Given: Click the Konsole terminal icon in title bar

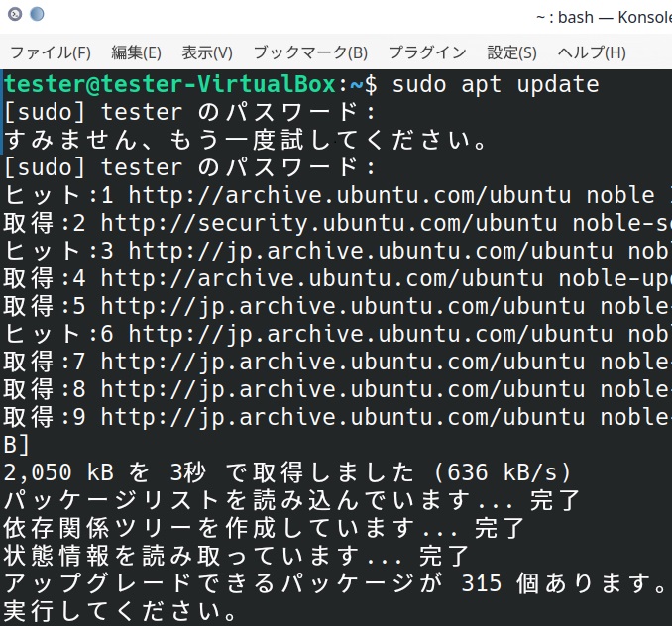Looking at the screenshot, I should [x=15, y=14].
